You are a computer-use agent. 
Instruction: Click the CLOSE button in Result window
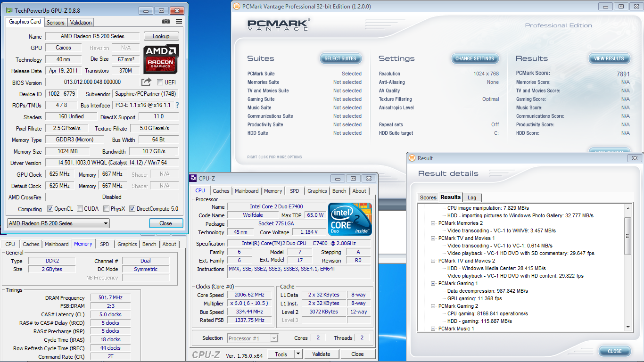point(615,351)
